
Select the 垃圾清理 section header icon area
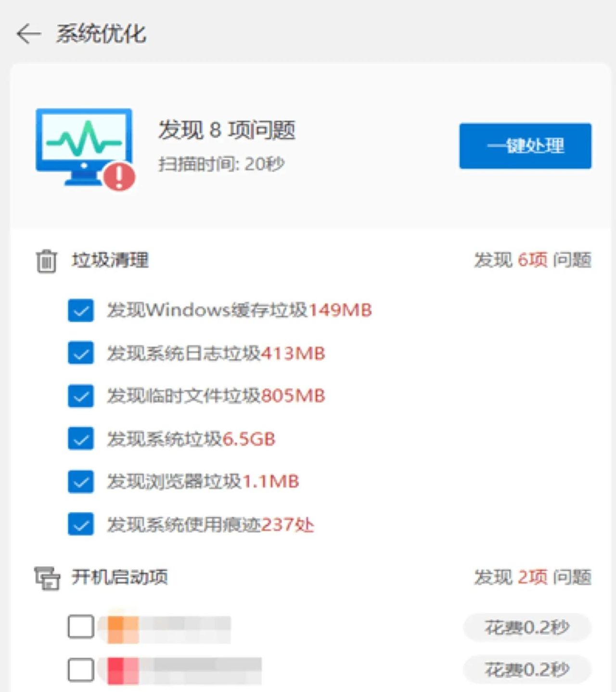click(x=46, y=260)
